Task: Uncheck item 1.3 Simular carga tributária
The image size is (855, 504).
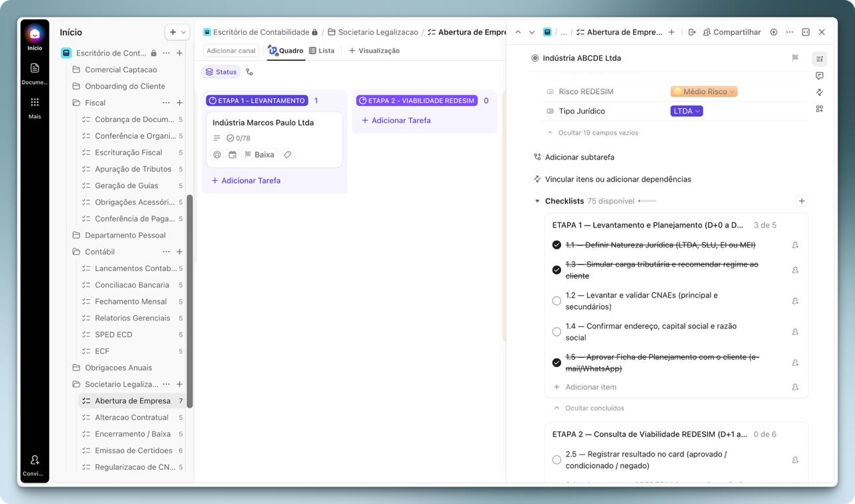Action: point(556,270)
